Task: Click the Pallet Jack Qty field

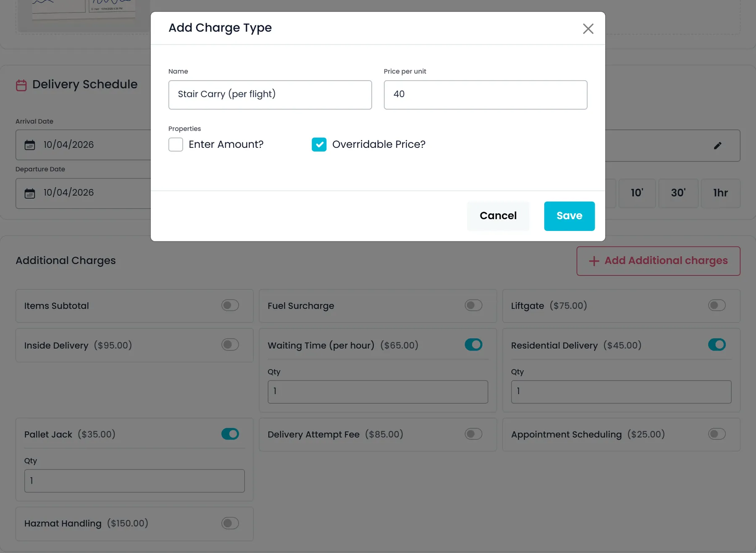Action: pyautogui.click(x=134, y=481)
